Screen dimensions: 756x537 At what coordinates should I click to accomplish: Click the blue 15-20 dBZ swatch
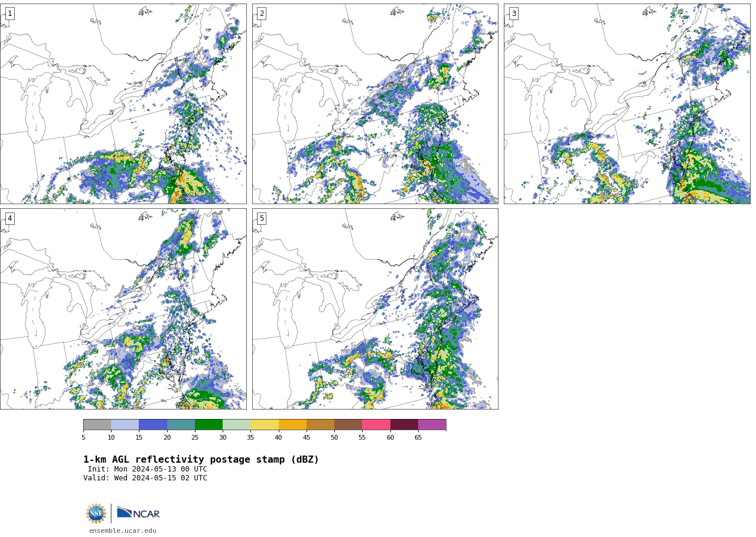point(153,425)
